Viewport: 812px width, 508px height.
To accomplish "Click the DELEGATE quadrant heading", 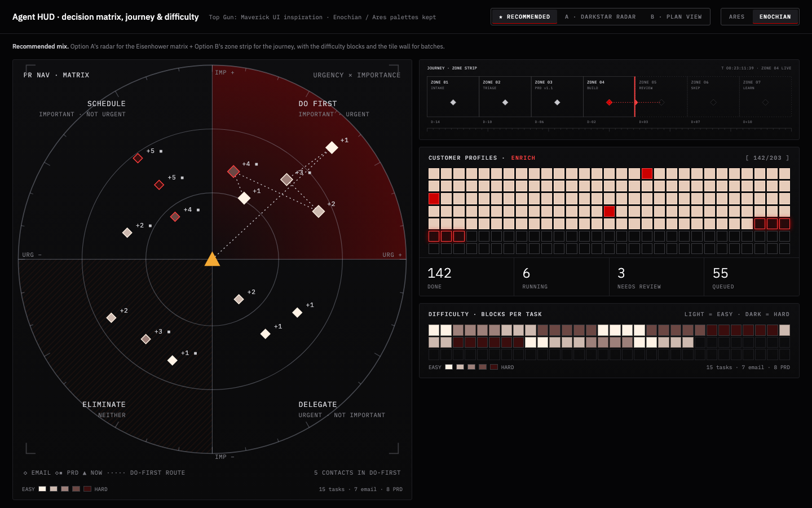I will tap(317, 405).
